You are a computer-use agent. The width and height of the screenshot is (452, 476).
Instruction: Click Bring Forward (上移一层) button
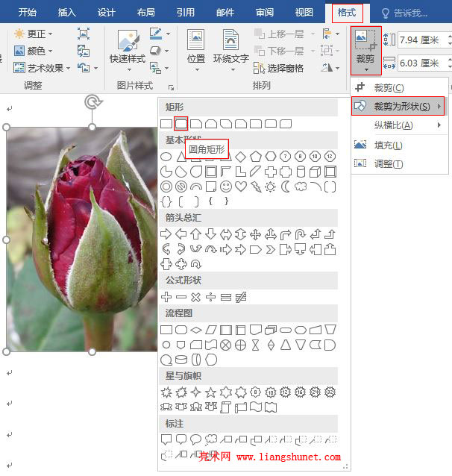279,34
